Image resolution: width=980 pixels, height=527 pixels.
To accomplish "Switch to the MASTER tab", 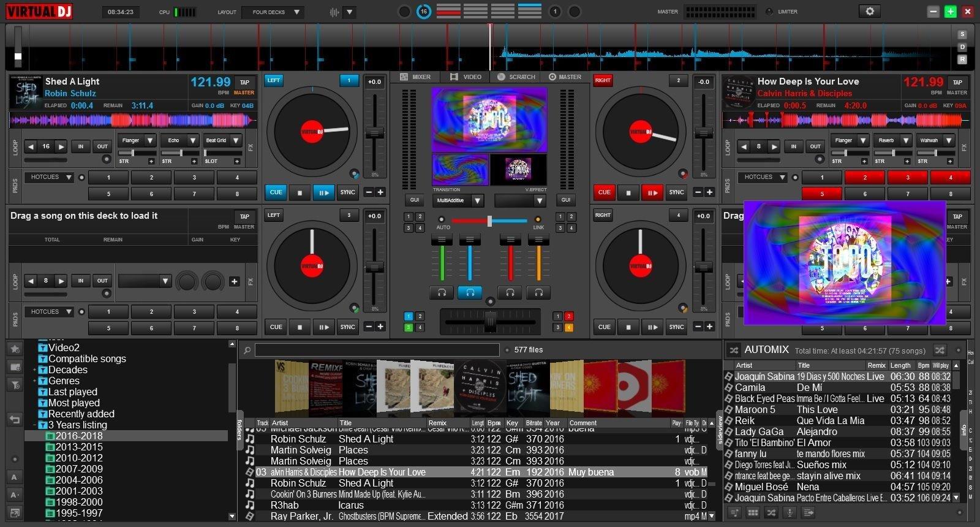I will 565,77.
